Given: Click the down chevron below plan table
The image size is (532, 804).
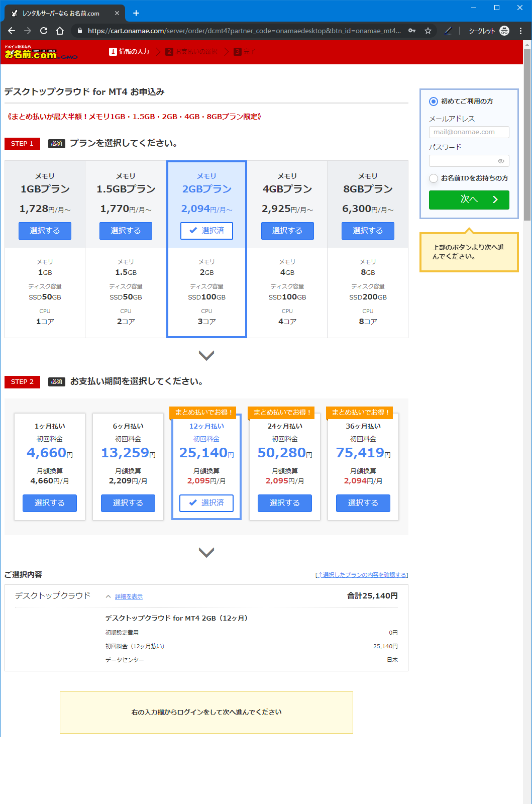Looking at the screenshot, I should tap(206, 355).
